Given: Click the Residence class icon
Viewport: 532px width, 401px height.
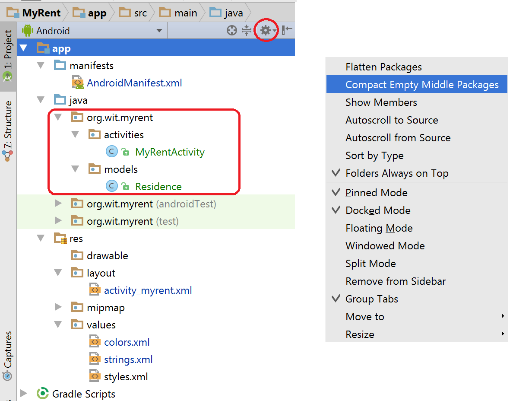Looking at the screenshot, I should [111, 186].
